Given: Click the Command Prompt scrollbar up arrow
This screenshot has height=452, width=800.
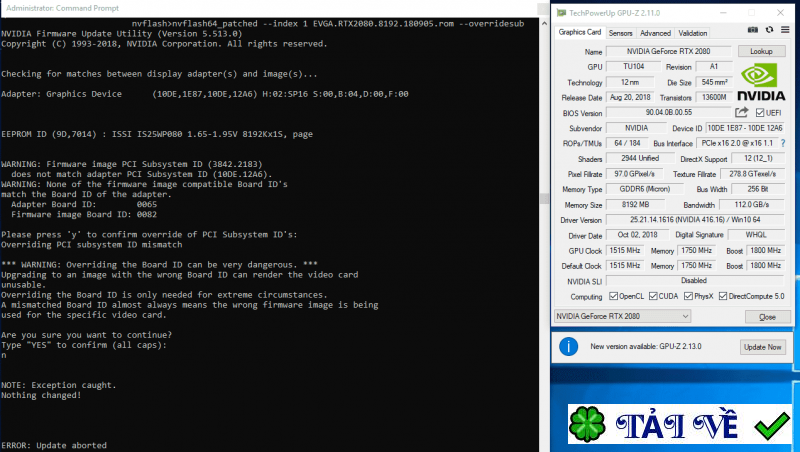Looking at the screenshot, I should click(x=544, y=23).
